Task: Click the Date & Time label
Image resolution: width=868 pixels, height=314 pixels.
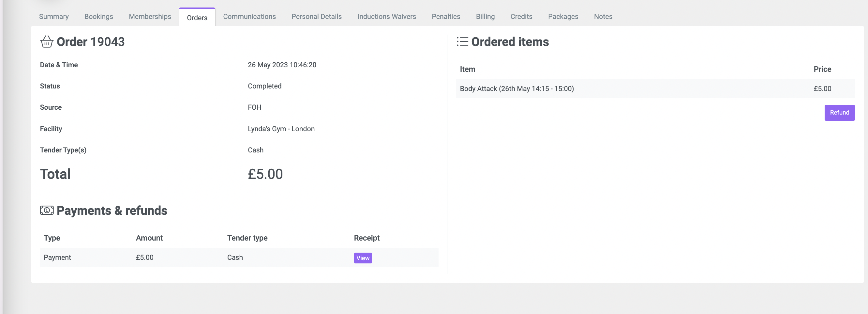Action: point(59,65)
